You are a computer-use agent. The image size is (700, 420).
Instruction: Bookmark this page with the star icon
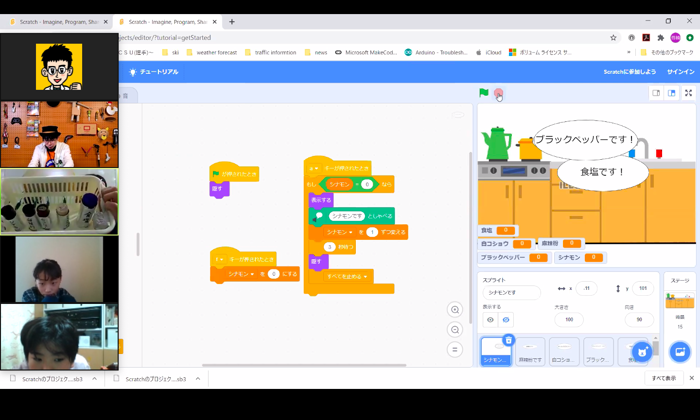click(x=613, y=38)
